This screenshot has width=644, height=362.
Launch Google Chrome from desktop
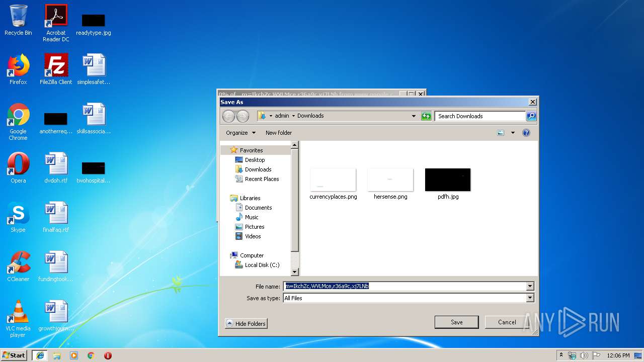18,122
